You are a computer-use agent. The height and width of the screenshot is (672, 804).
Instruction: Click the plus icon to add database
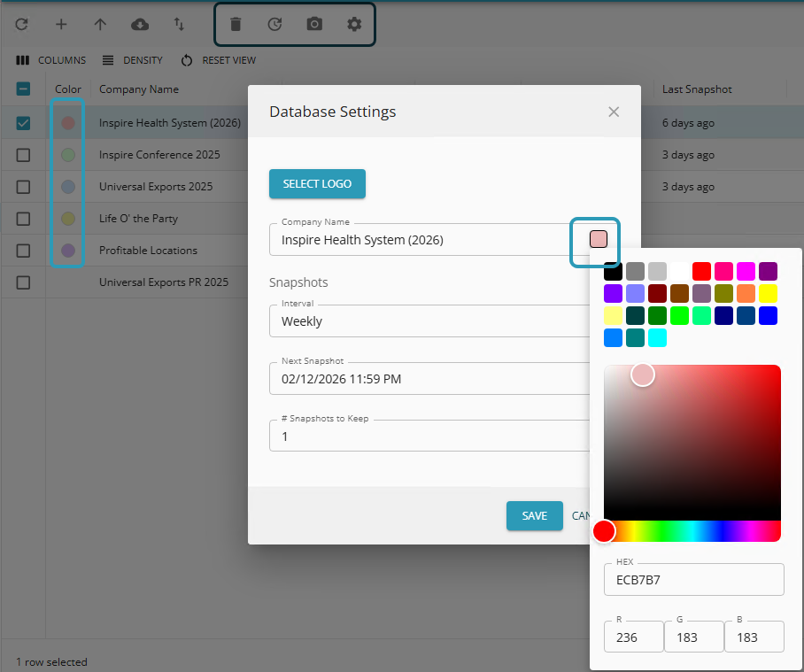pos(61,24)
